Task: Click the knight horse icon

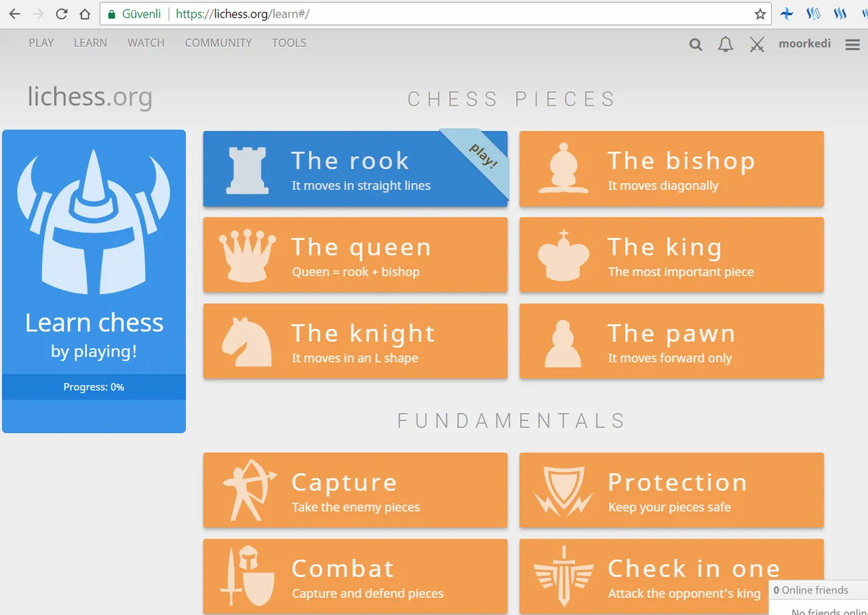Action: coord(247,342)
